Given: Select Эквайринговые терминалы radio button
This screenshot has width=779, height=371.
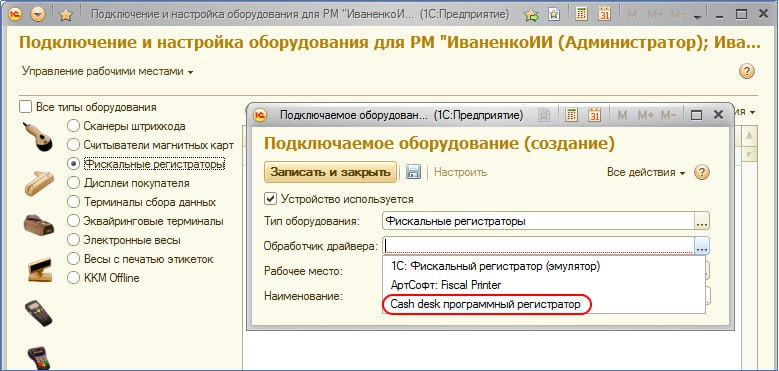Looking at the screenshot, I should pyautogui.click(x=73, y=221).
